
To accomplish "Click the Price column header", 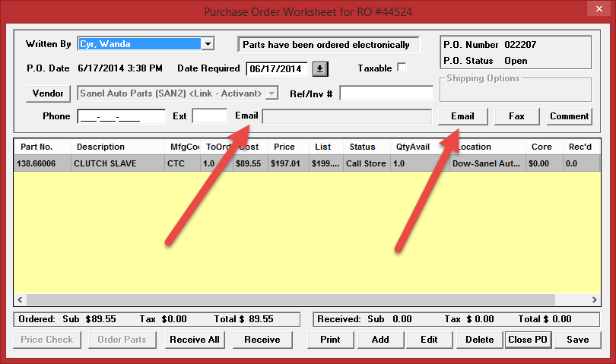I will 288,147.
